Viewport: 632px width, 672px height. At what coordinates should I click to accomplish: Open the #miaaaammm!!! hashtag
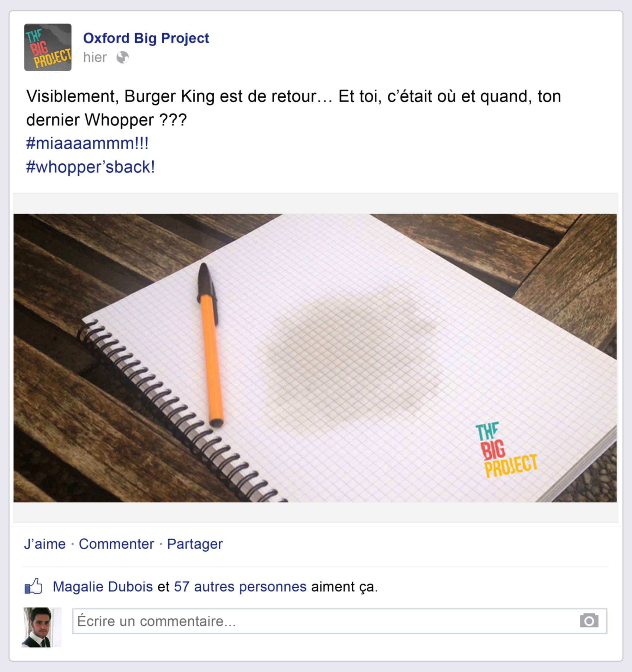pyautogui.click(x=87, y=143)
